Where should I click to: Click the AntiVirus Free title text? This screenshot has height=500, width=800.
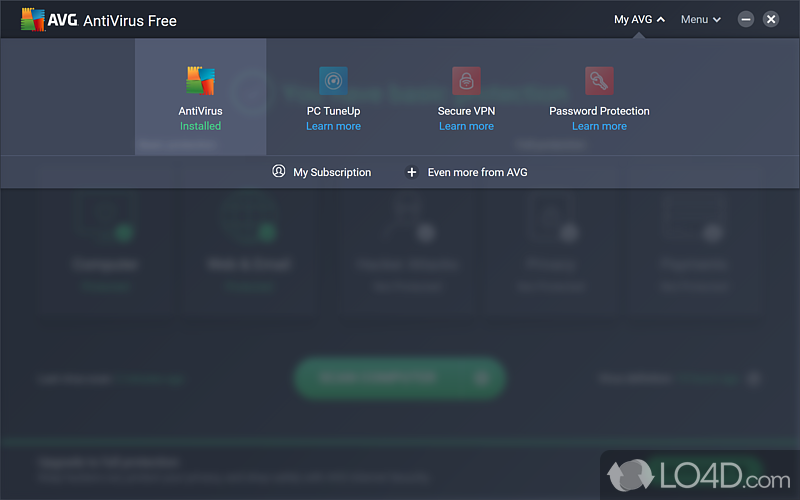[130, 21]
